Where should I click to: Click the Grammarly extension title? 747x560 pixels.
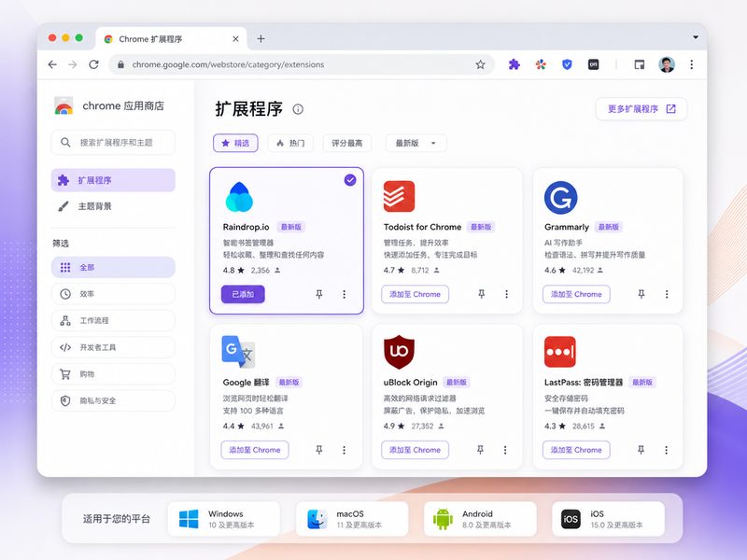point(567,227)
